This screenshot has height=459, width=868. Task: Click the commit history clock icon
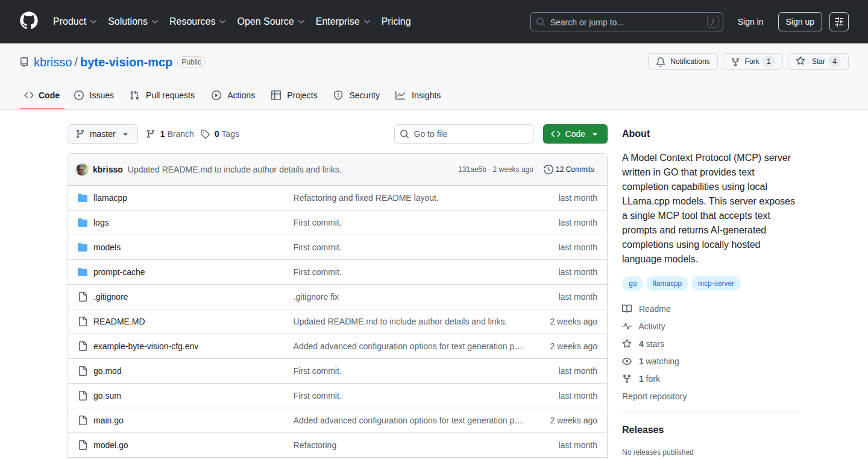click(x=548, y=169)
